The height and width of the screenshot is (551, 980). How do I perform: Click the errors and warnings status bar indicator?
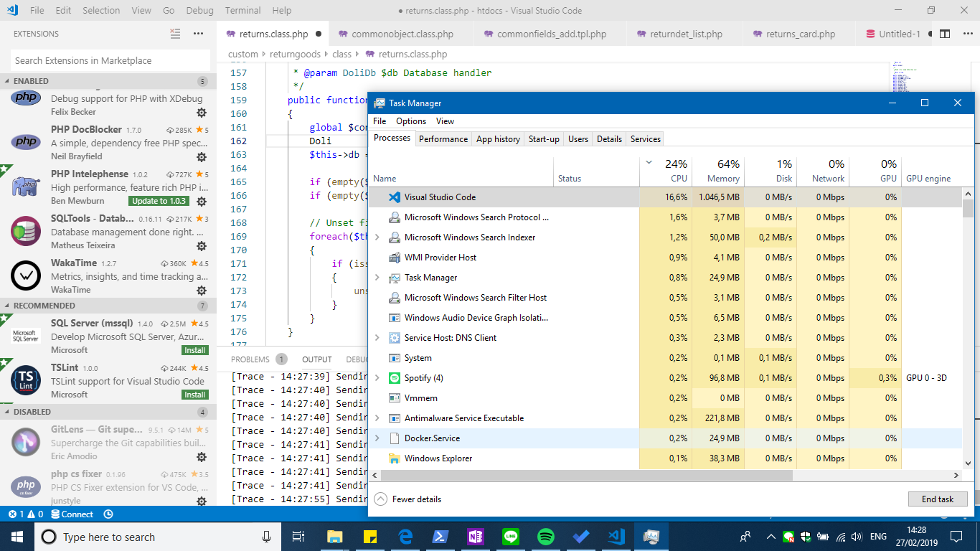[x=25, y=514]
